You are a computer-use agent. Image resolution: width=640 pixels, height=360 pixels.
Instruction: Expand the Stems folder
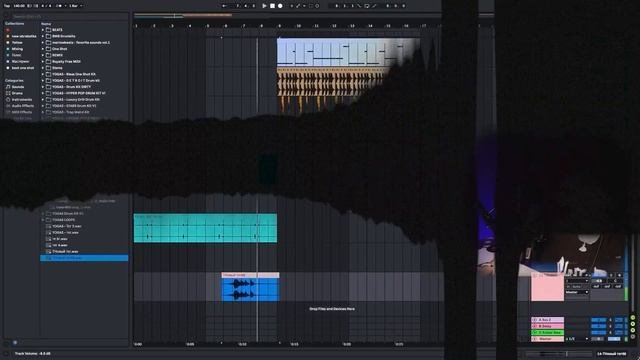(43, 68)
